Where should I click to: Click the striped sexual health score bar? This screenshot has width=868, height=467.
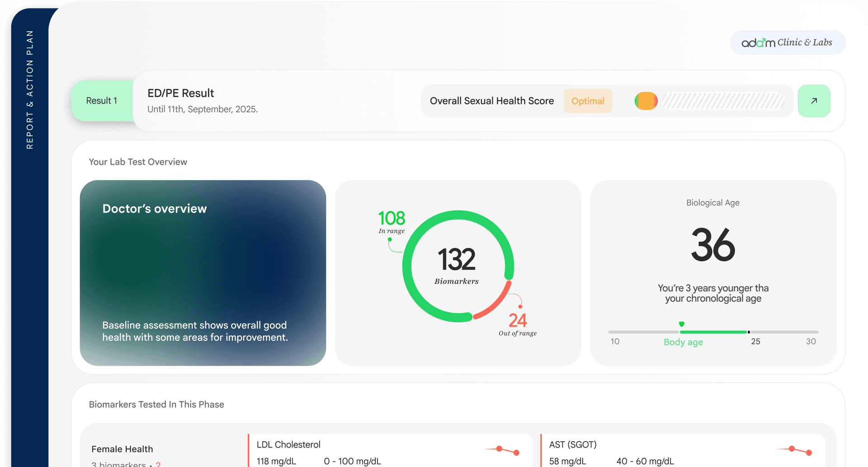point(723,101)
